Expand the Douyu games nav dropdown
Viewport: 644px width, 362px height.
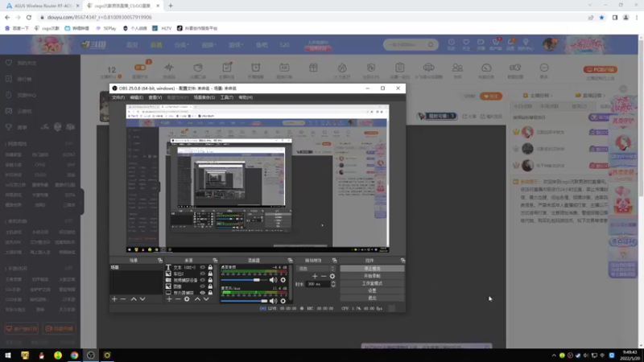236,45
